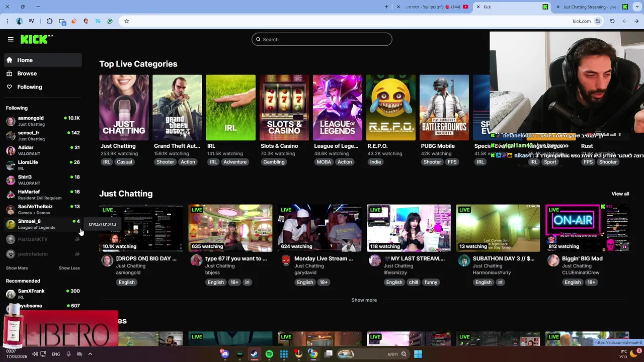Open the browser three-dot menu
Viewport: 644px width, 362px height.
coord(7,21)
